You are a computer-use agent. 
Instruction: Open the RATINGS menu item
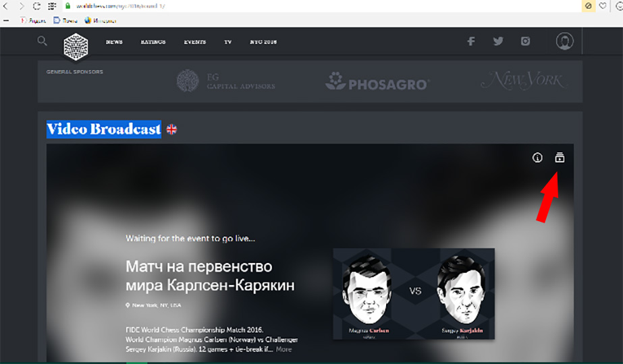pos(153,42)
